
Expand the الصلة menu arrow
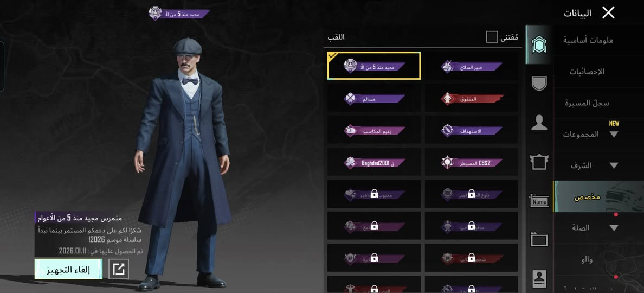click(x=614, y=228)
